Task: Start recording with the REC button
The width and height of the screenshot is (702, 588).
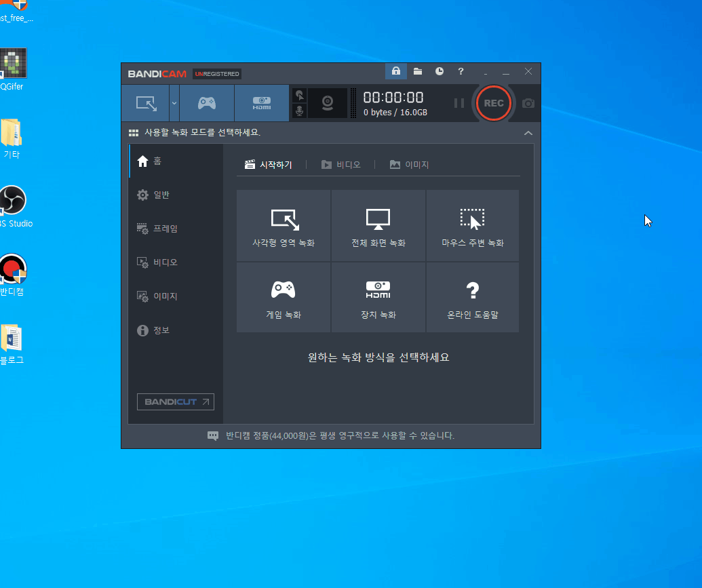Action: click(493, 104)
